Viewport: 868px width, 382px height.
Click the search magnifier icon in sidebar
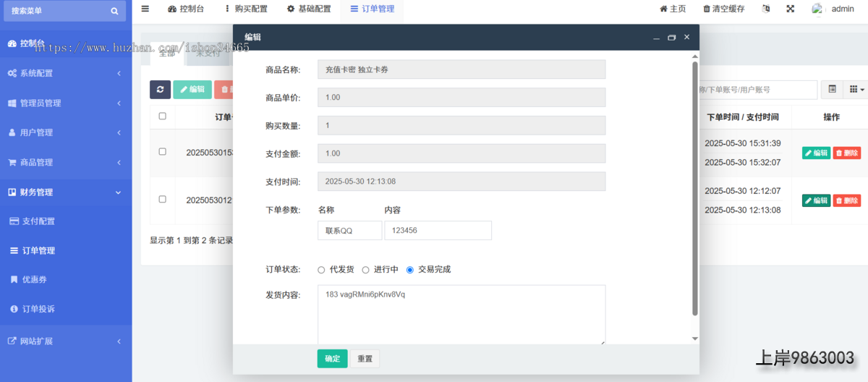point(114,11)
